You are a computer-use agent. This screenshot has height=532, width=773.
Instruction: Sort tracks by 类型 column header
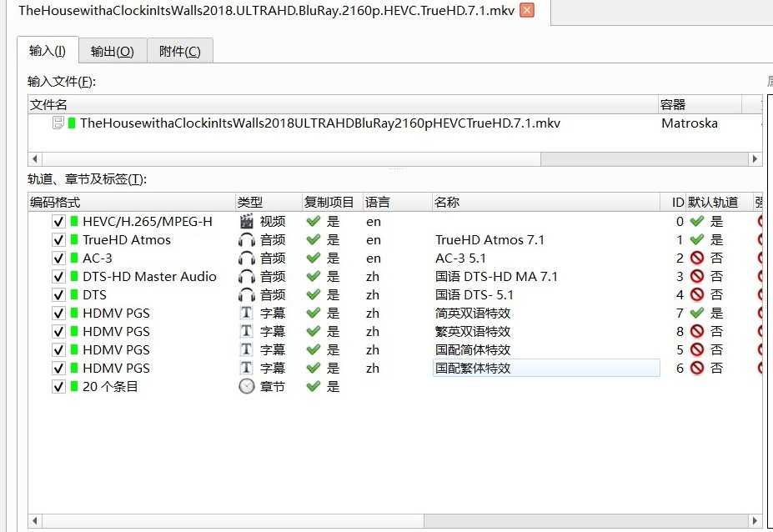coord(269,202)
